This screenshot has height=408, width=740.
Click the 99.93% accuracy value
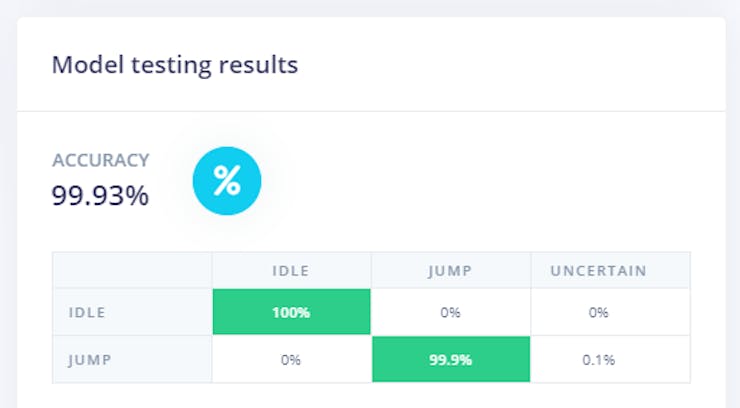pyautogui.click(x=100, y=195)
